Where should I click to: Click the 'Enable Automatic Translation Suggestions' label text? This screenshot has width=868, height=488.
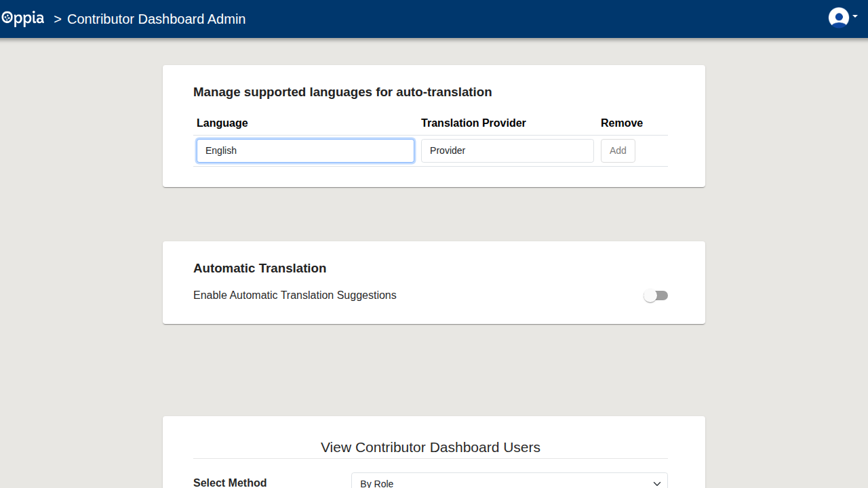point(295,296)
